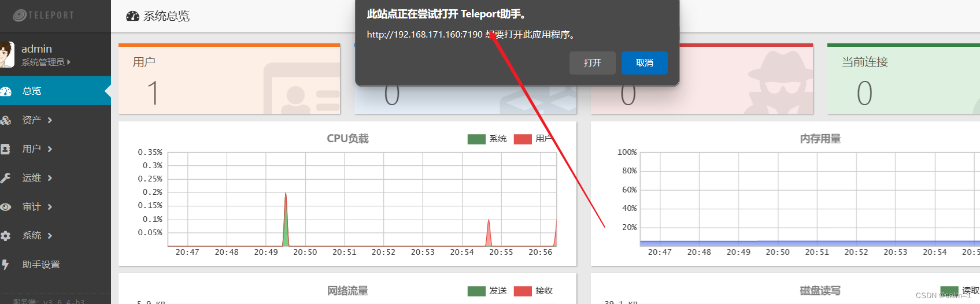Click the spy icon in red card
The height and width of the screenshot is (304, 980).
click(778, 82)
